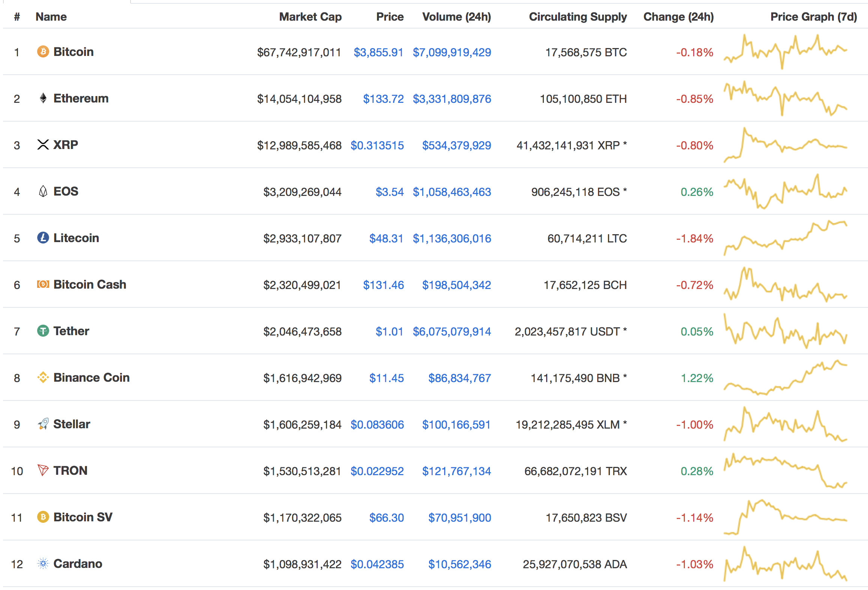
Task: Sort by the Name column header
Action: coord(51,17)
